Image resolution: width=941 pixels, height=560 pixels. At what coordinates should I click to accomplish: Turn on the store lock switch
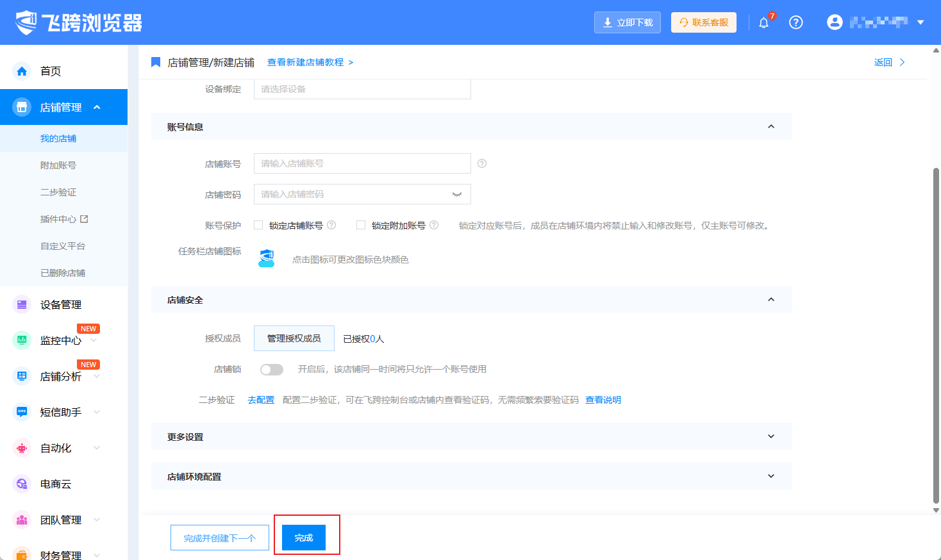coord(272,370)
